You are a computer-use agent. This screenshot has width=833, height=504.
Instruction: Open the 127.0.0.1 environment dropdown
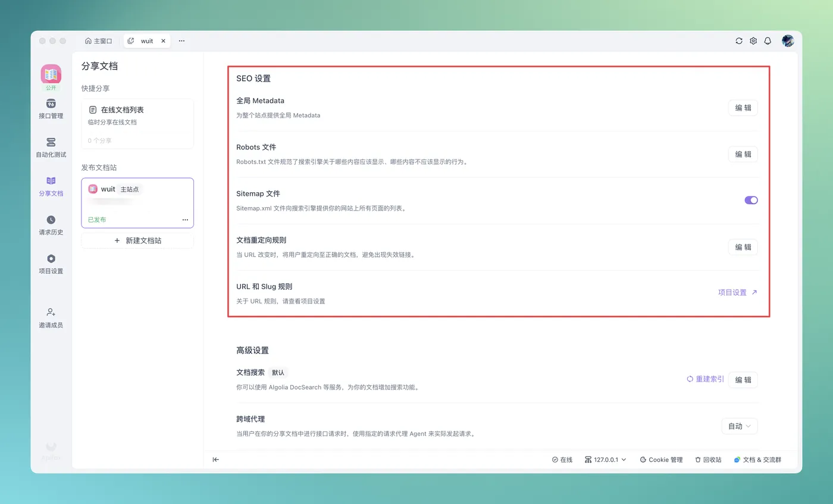click(x=606, y=460)
